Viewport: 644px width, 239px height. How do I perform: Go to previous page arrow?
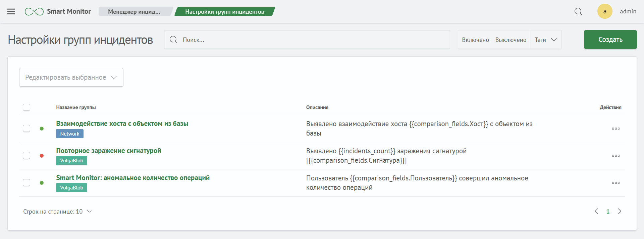596,211
